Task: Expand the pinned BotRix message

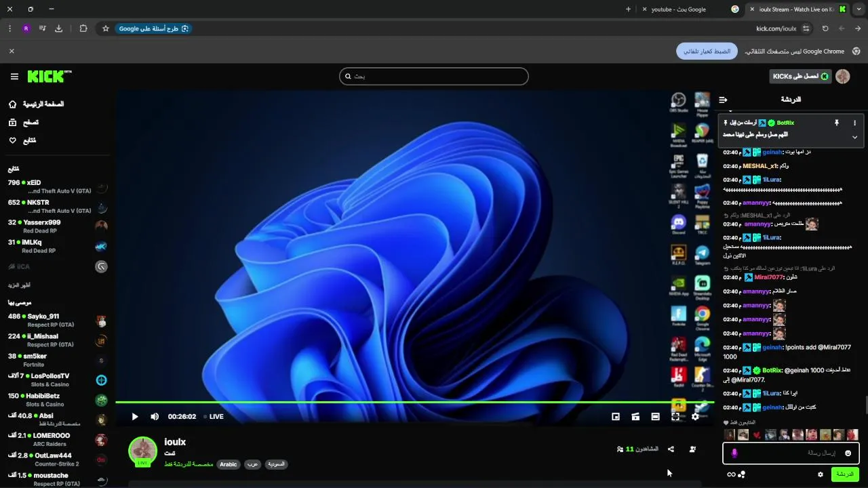Action: [x=854, y=137]
